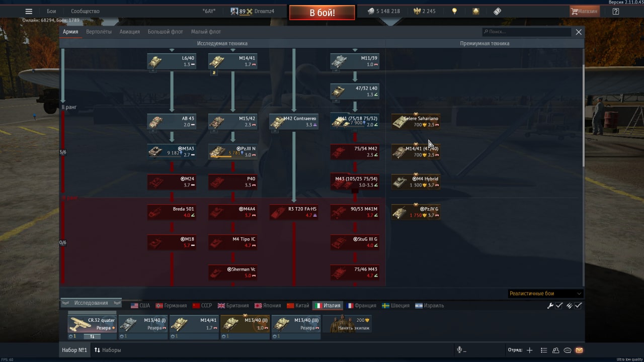The image size is (644, 362).
Task: Select premium Celere Sahariano vehicle
Action: coord(416,122)
